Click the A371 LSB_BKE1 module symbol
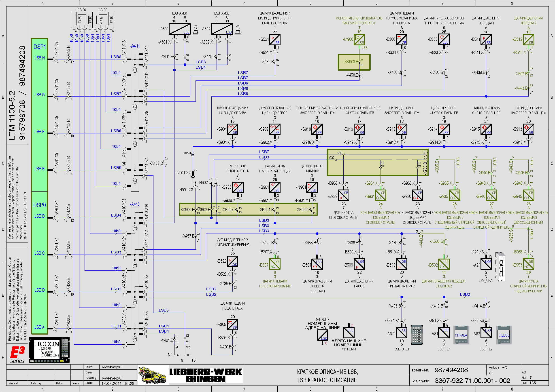This screenshot has width=555, height=392. click(402, 333)
